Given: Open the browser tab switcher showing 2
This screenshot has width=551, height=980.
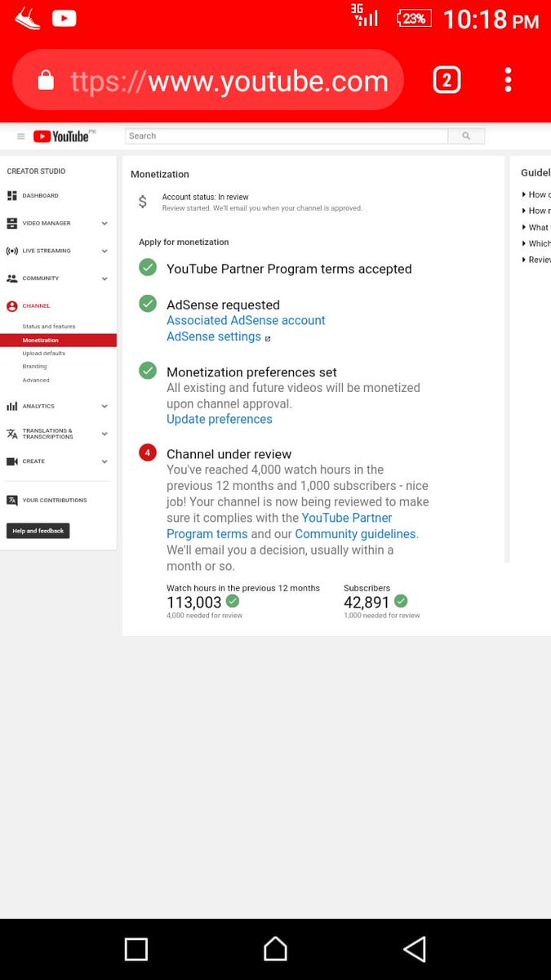Looking at the screenshot, I should pyautogui.click(x=447, y=80).
